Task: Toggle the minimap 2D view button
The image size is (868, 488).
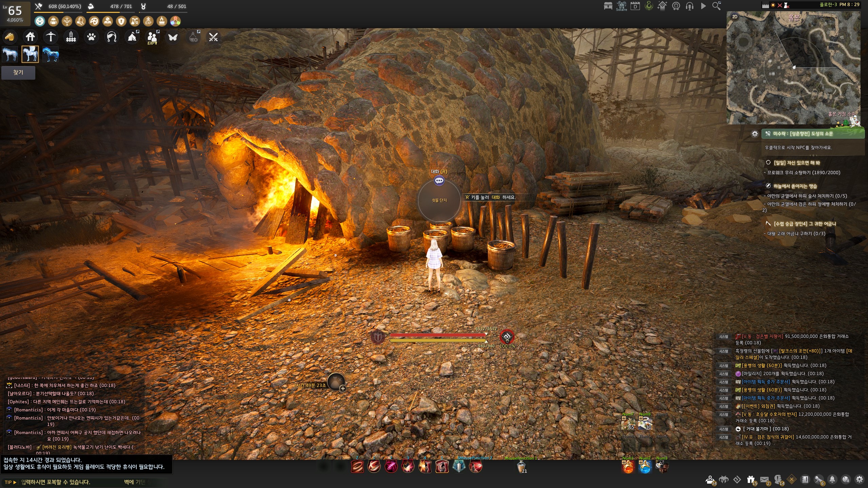Action: click(735, 17)
